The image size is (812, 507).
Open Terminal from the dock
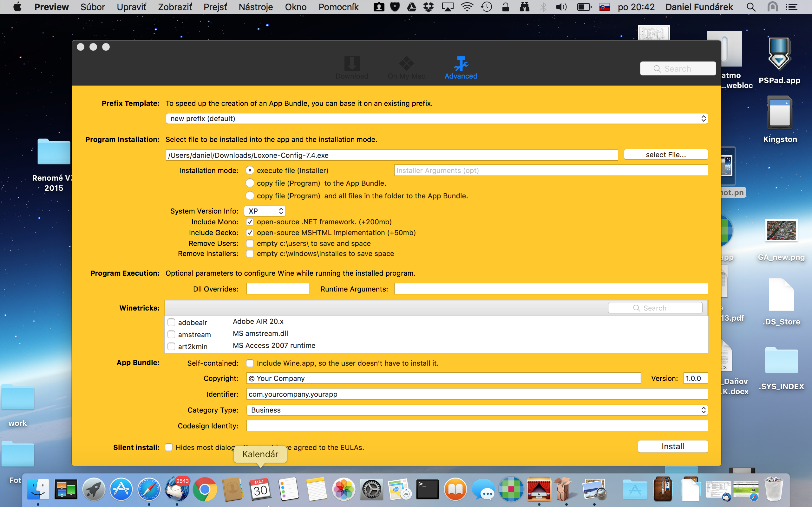(427, 489)
